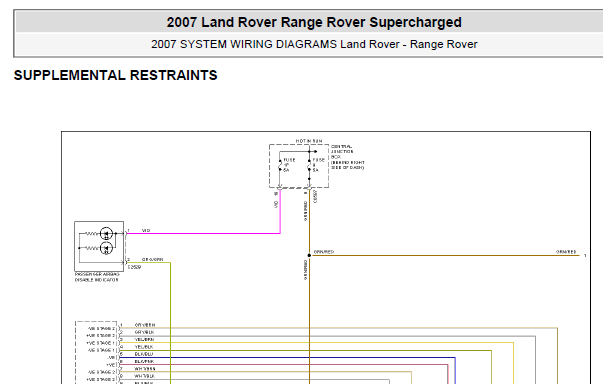
Task: Click the passenger airbag disable indicator component symbol
Action: [x=99, y=246]
